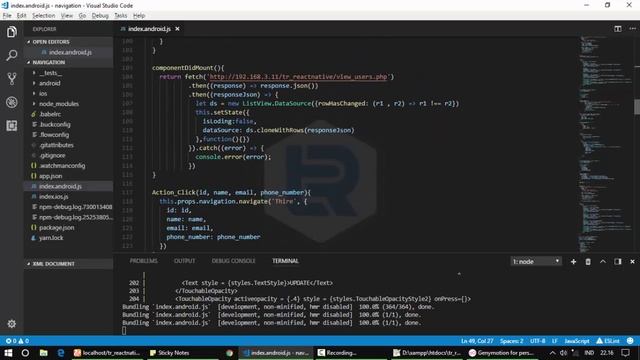Click the volume icon in system tray
Image resolution: width=640 pixels, height=360 pixels.
tap(563, 353)
